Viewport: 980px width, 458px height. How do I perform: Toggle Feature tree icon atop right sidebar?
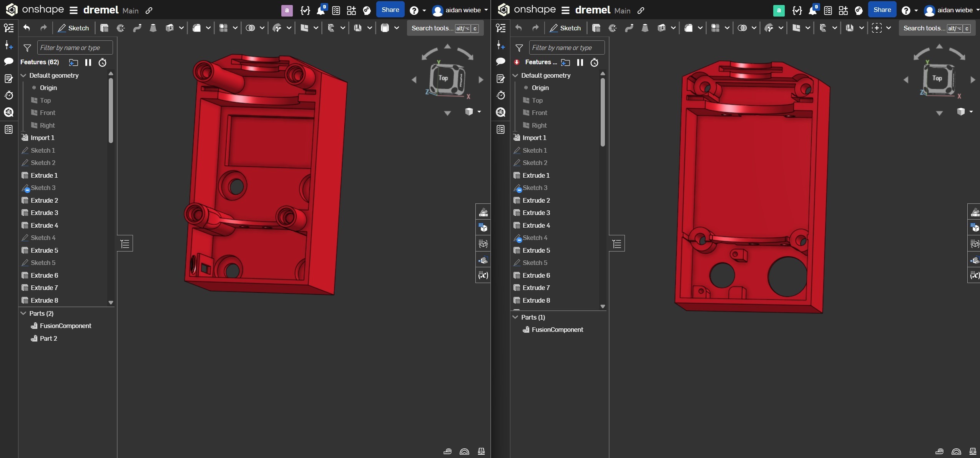[x=500, y=28]
